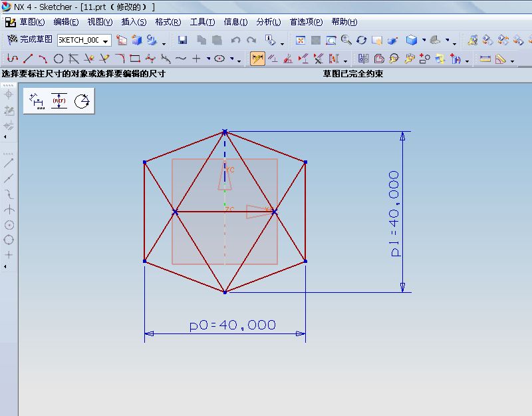Viewport: 532px width, 416px height.
Task: Select the Quick Extend tool
Action: (x=104, y=59)
